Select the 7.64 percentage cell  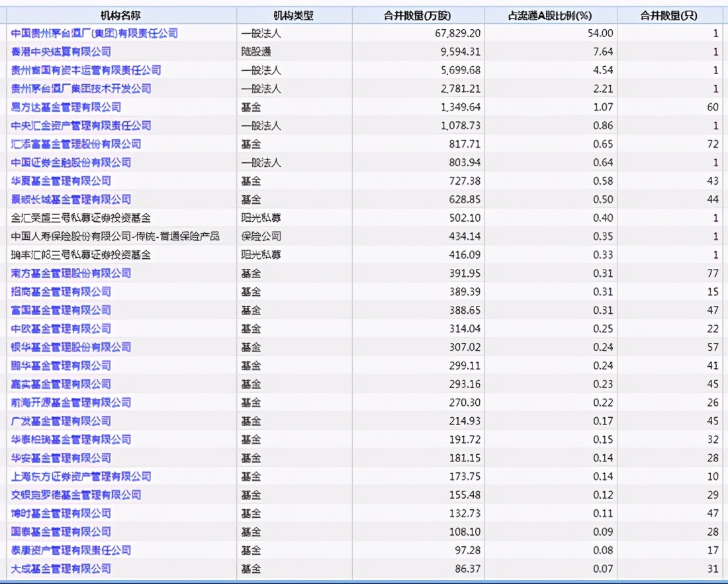[x=603, y=52]
